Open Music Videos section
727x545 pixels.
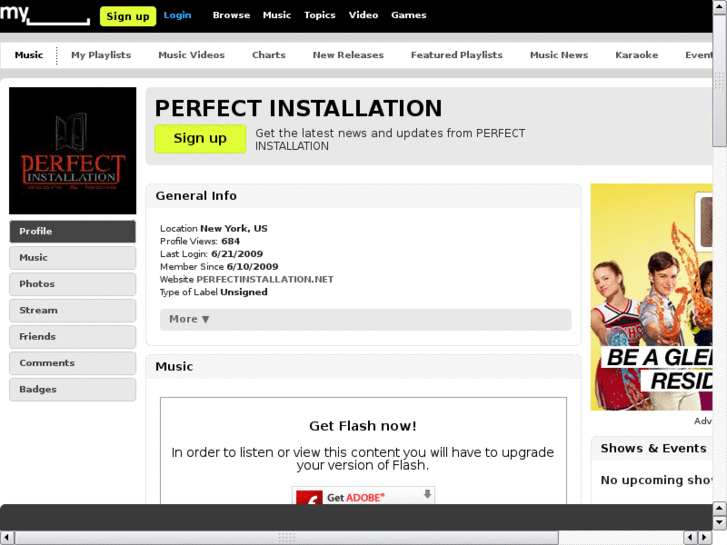pos(191,55)
